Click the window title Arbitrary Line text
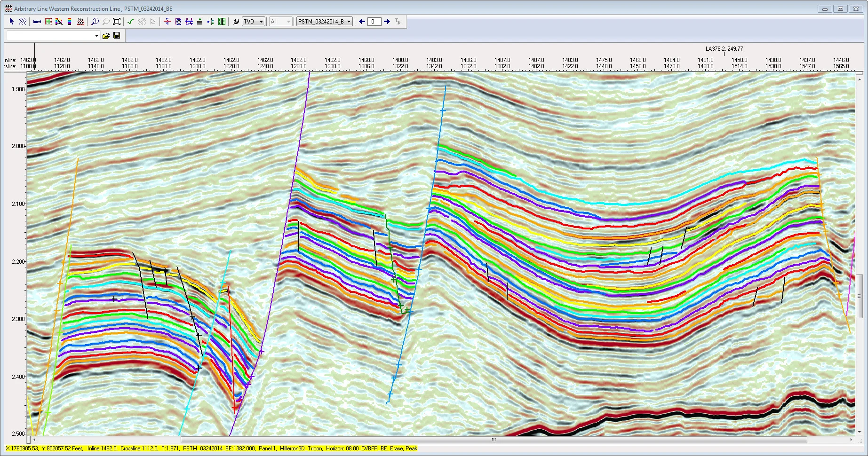 (93, 9)
